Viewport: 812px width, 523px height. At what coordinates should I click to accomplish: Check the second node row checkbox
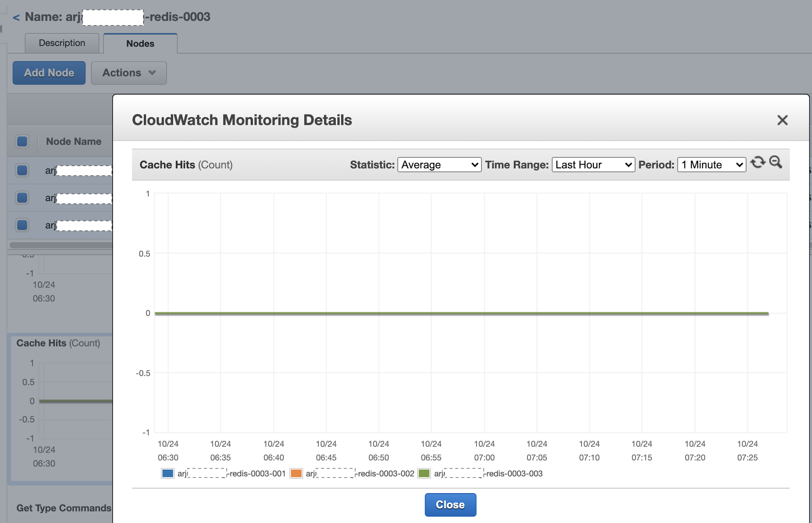click(22, 198)
